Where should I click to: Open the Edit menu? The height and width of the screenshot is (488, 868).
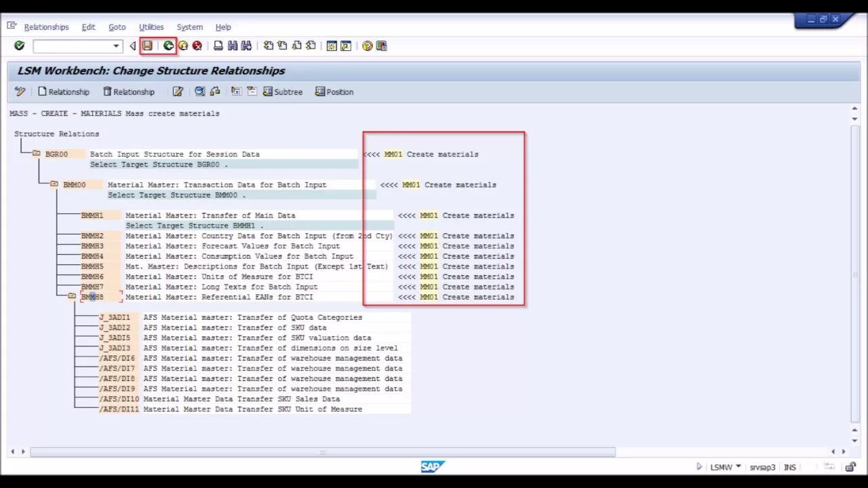(x=88, y=27)
